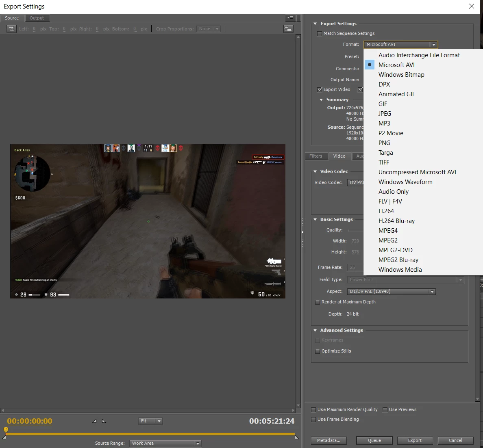
Task: Collapse the Summary section
Action: [x=321, y=100]
